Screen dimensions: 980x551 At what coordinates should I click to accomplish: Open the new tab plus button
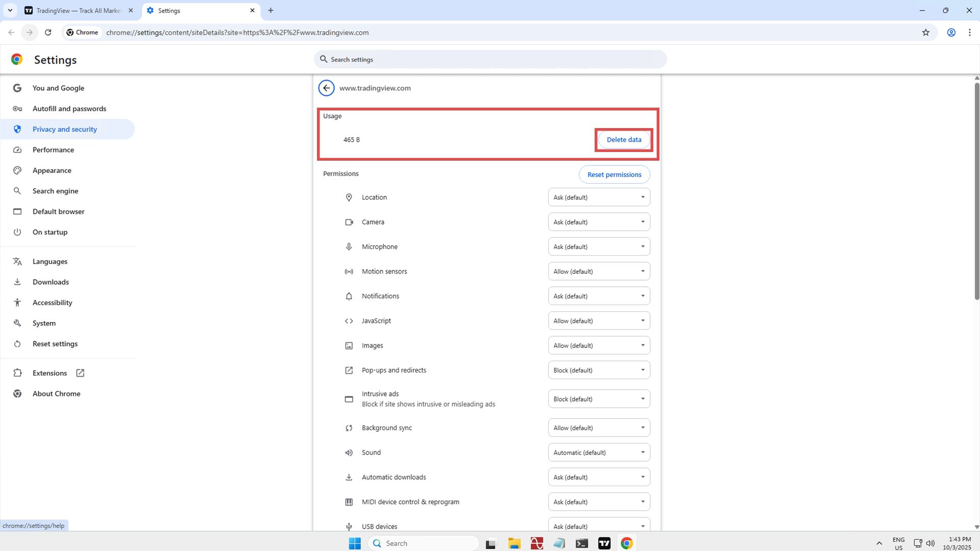point(271,10)
